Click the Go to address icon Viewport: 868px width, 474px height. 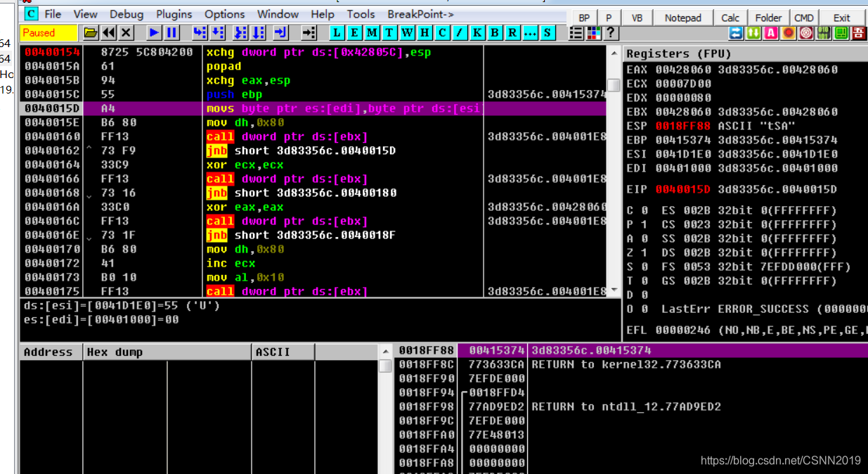pos(309,32)
